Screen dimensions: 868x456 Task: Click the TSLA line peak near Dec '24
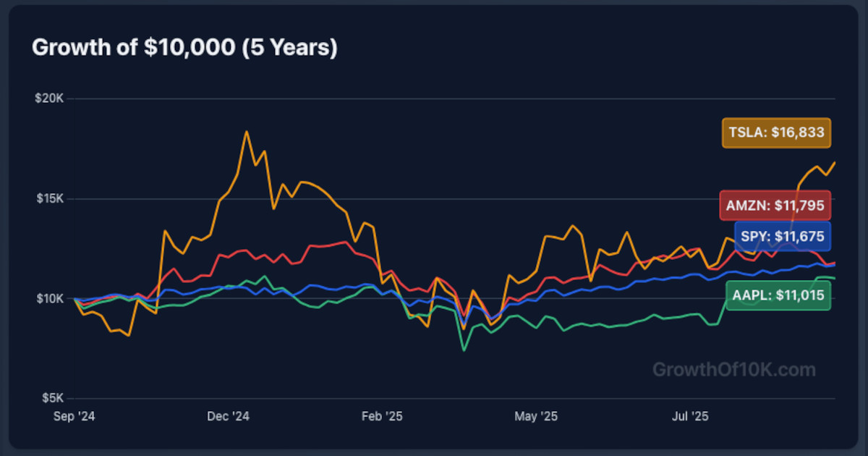[247, 132]
